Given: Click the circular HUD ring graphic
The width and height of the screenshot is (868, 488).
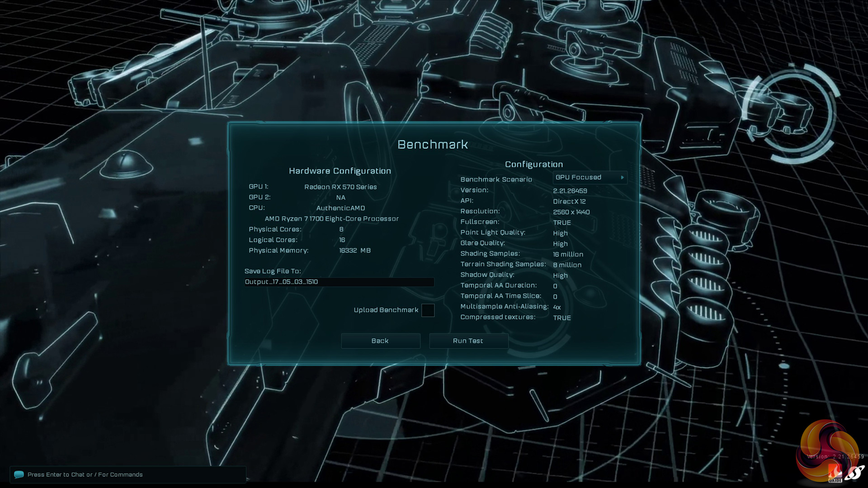Looking at the screenshot, I should coord(790,113).
